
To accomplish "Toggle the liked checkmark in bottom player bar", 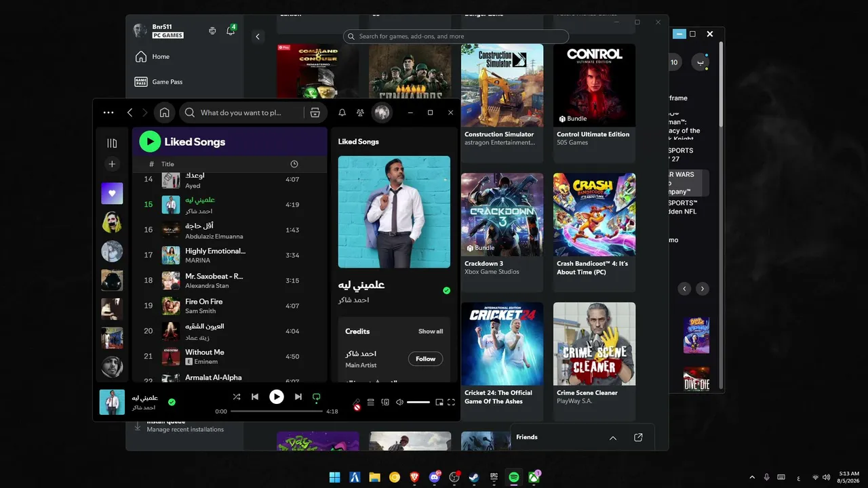I will pos(172,402).
